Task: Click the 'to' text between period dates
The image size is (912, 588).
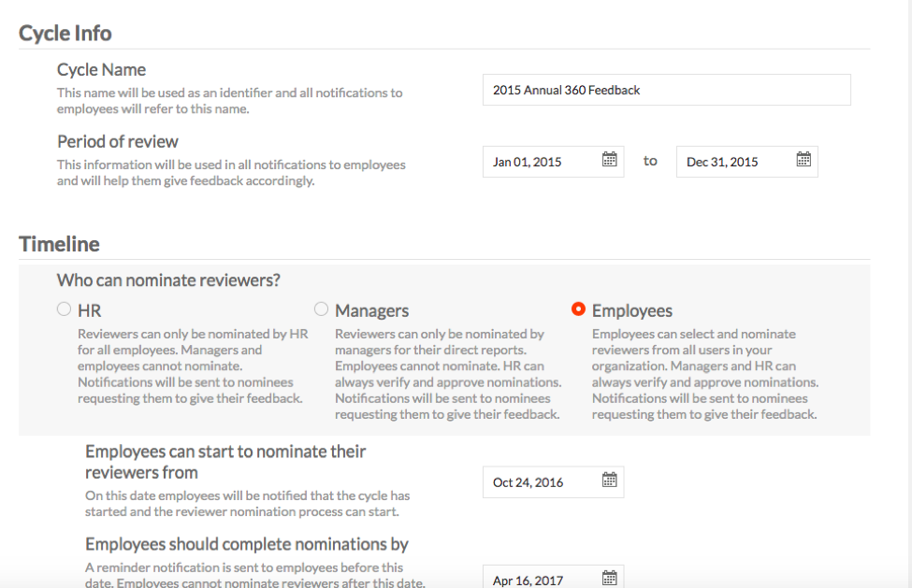Action: 650,161
